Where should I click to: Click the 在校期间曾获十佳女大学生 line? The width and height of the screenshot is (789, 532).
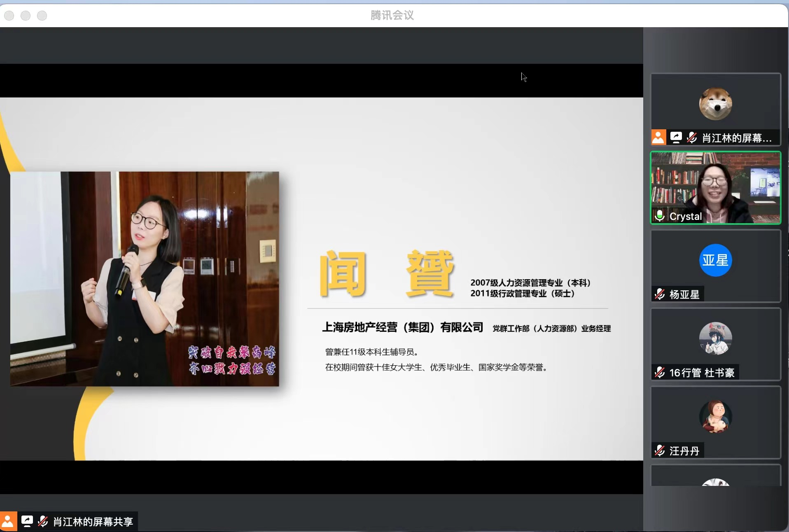tap(437, 367)
